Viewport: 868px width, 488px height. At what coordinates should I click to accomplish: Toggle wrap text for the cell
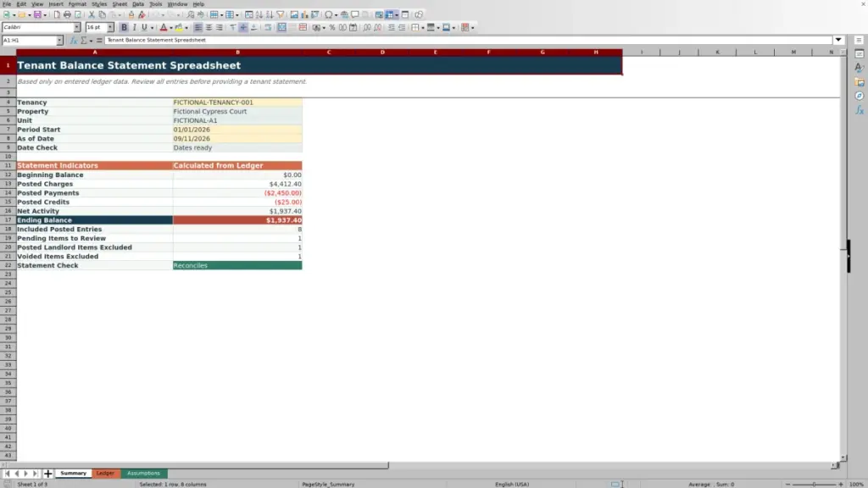pyautogui.click(x=268, y=27)
